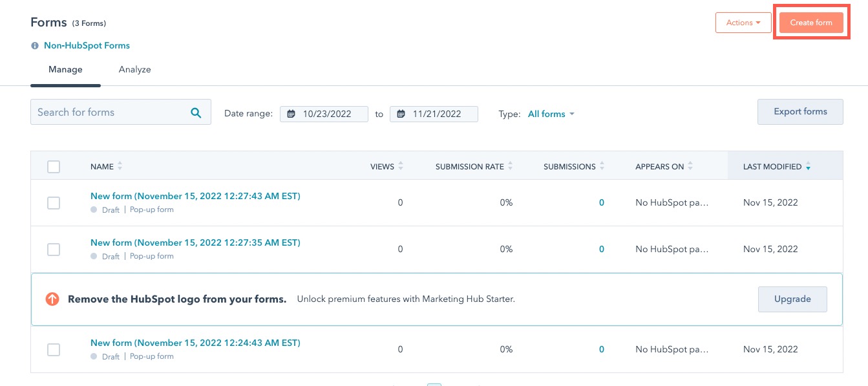Select the Manage tab
Screen dimensions: 868x386
point(65,69)
